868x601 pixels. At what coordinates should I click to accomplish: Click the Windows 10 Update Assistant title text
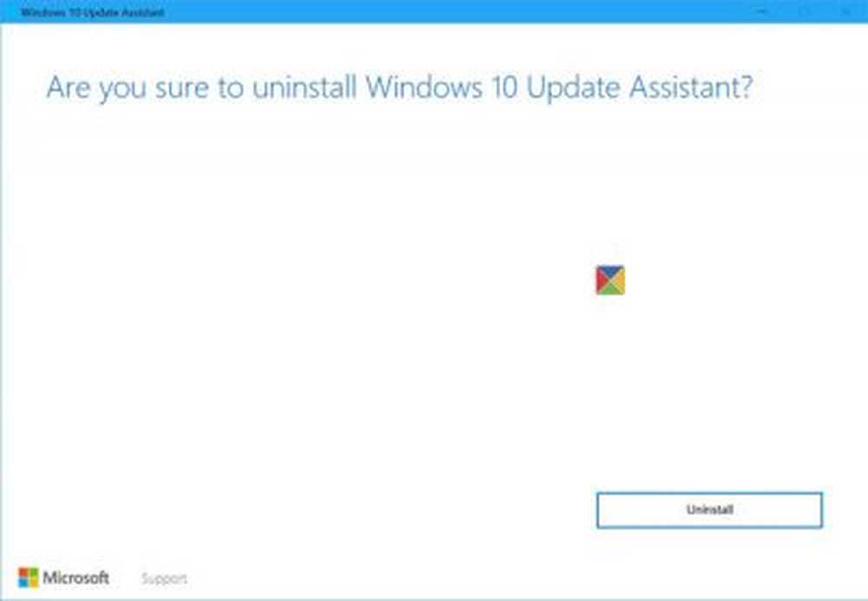pyautogui.click(x=93, y=12)
